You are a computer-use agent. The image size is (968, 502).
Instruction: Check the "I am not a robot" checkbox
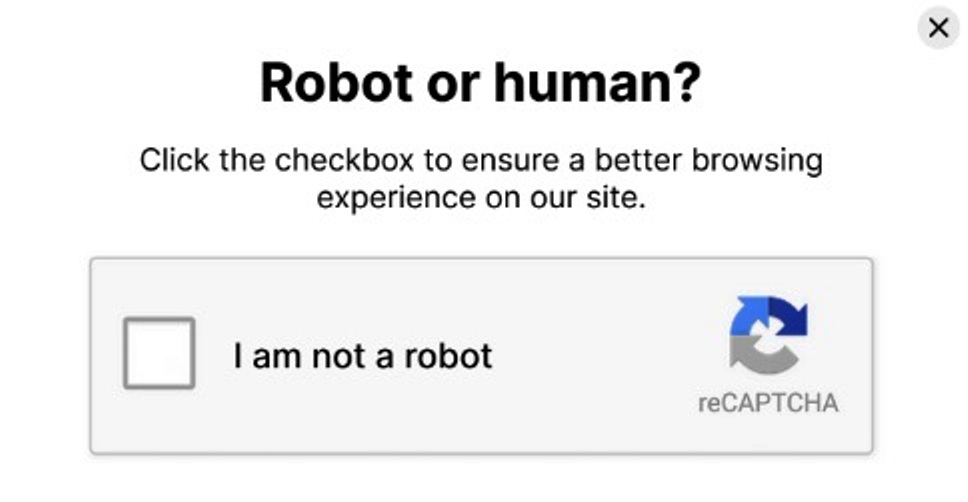click(158, 353)
